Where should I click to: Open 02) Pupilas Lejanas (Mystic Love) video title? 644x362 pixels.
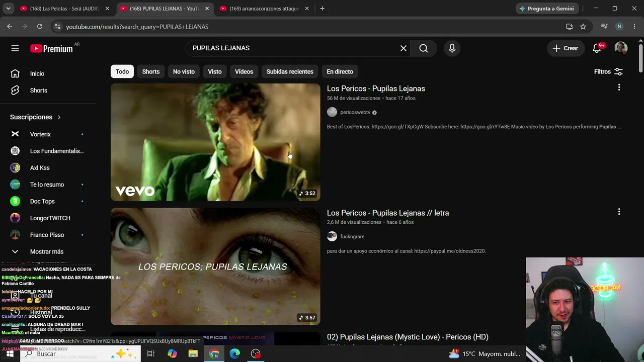tap(408, 337)
